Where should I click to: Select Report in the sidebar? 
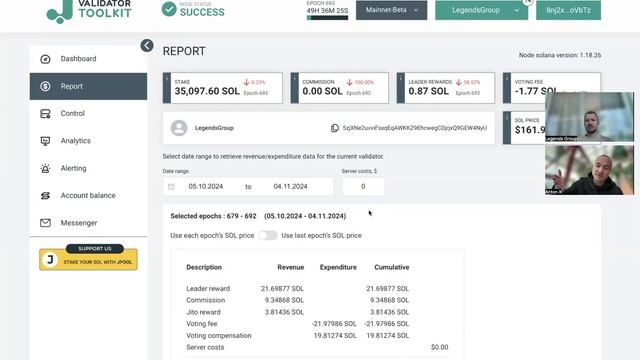point(88,87)
